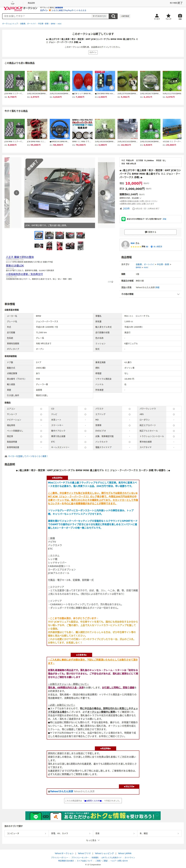Click BMW breadcrumb link

pyautogui.click(x=53, y=24)
